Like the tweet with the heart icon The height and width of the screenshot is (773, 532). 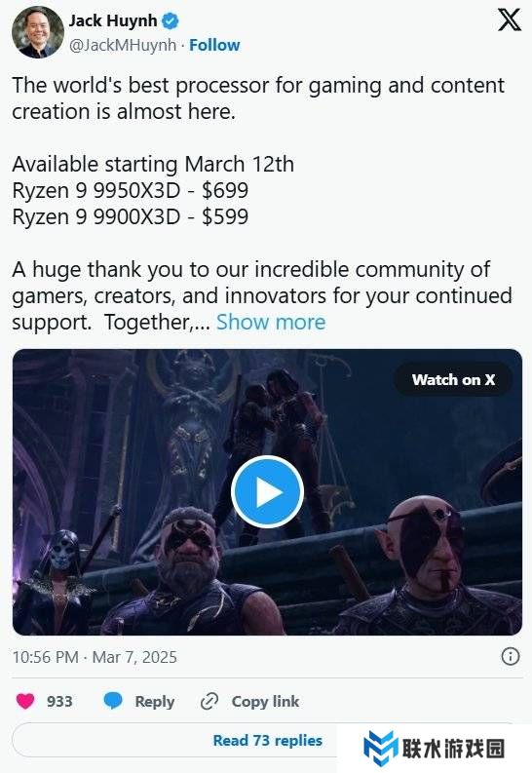25,701
